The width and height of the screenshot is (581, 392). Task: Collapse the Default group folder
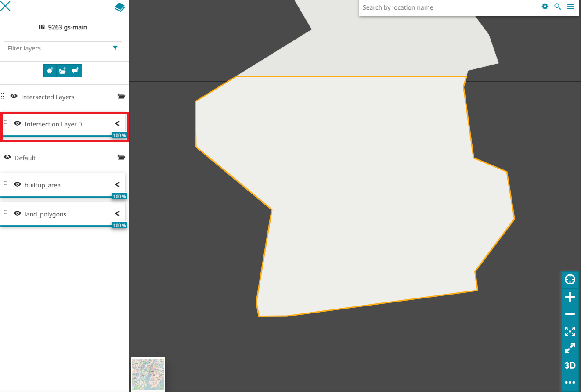pyautogui.click(x=121, y=157)
